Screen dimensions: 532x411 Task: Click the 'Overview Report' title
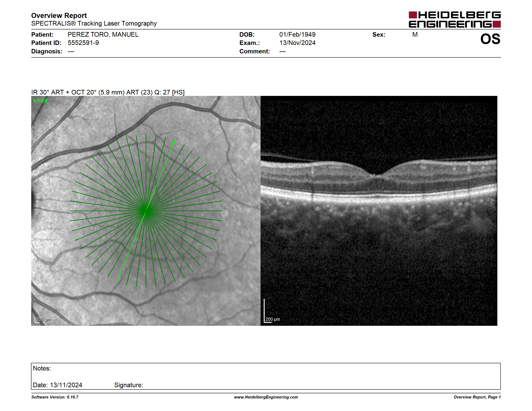click(59, 16)
